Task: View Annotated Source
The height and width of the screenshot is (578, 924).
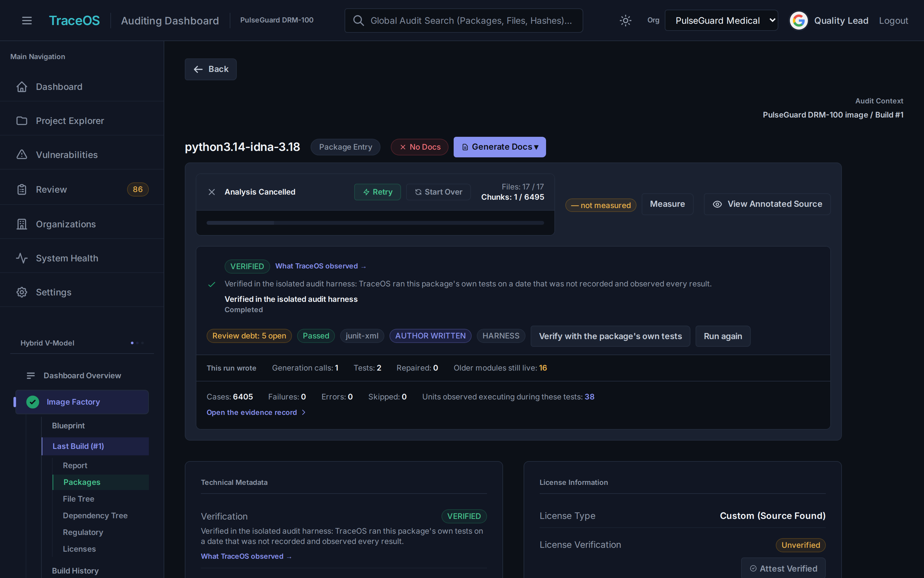Action: (x=767, y=204)
